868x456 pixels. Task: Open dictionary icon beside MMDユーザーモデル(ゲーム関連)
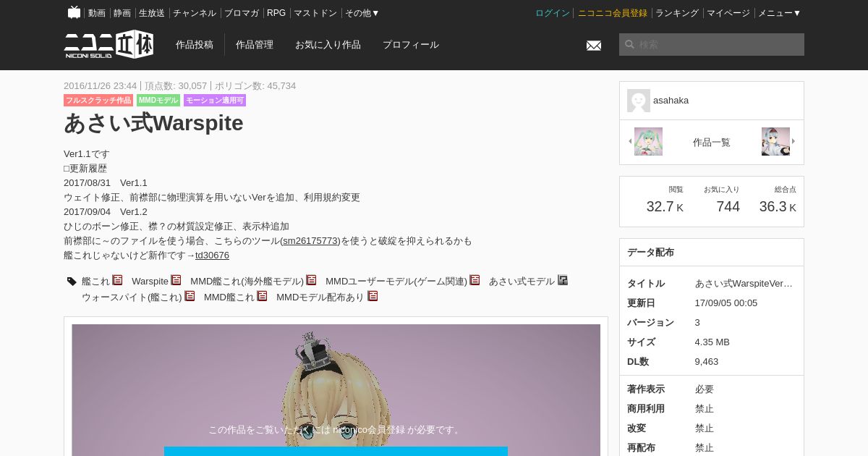click(475, 280)
